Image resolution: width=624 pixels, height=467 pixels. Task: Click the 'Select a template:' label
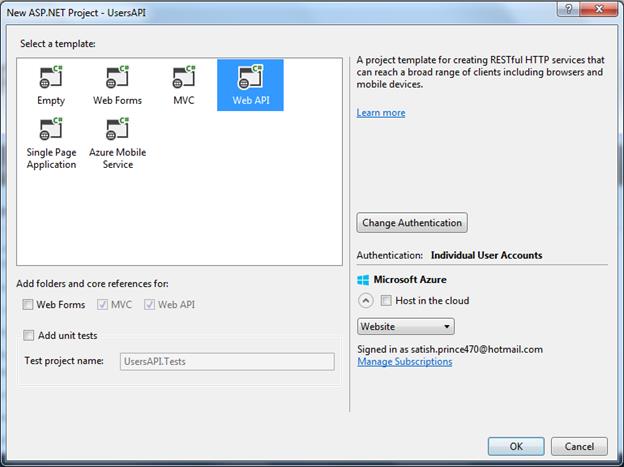58,44
